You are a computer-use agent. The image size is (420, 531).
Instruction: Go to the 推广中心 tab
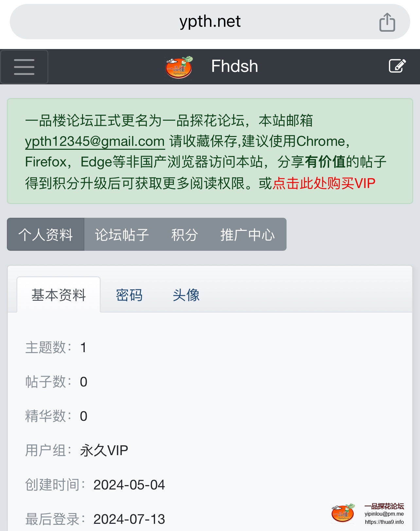pos(248,234)
